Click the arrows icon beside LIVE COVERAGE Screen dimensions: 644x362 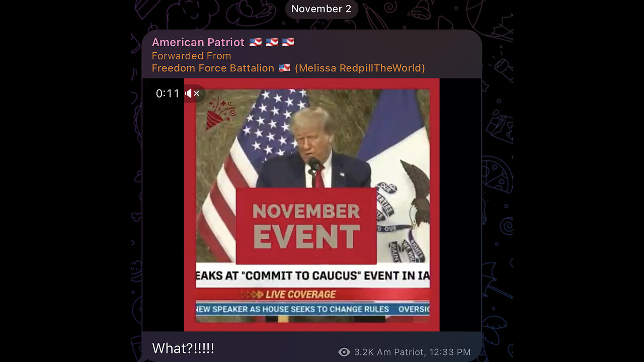point(252,295)
